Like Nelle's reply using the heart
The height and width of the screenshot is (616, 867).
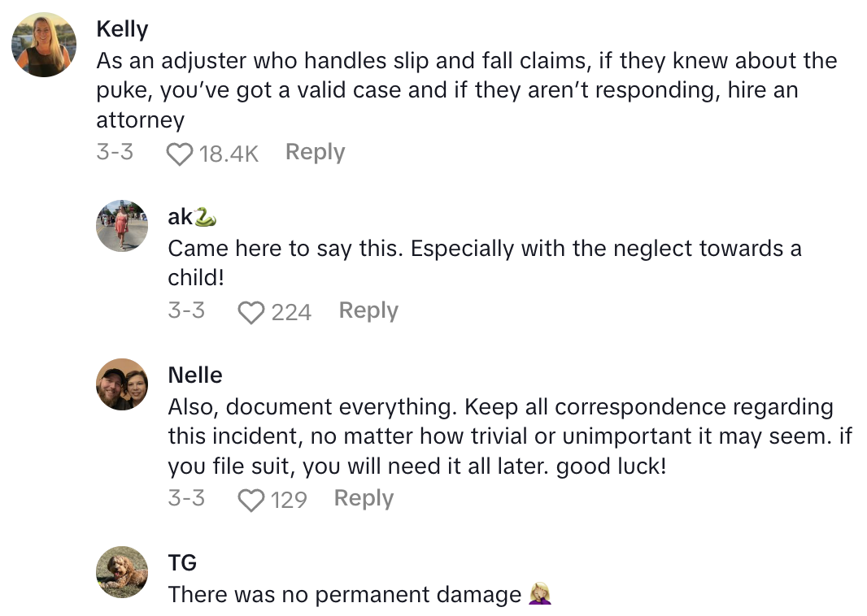(x=251, y=500)
